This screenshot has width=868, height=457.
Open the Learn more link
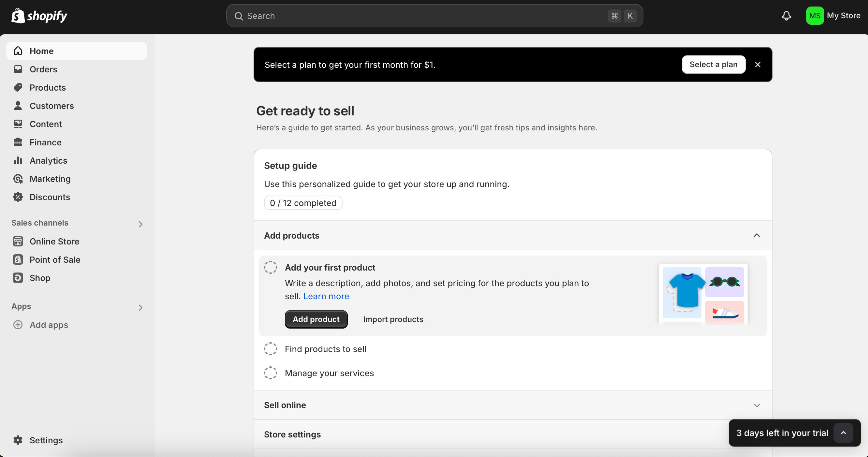click(x=326, y=296)
